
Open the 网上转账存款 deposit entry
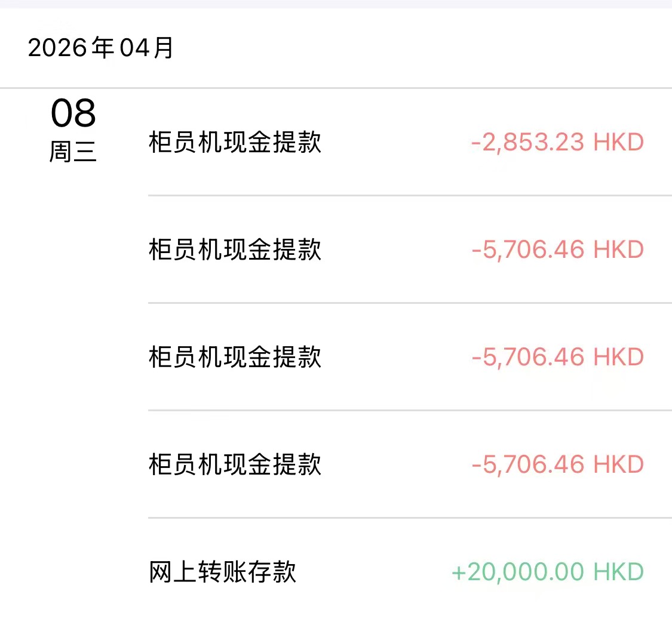[x=222, y=572]
